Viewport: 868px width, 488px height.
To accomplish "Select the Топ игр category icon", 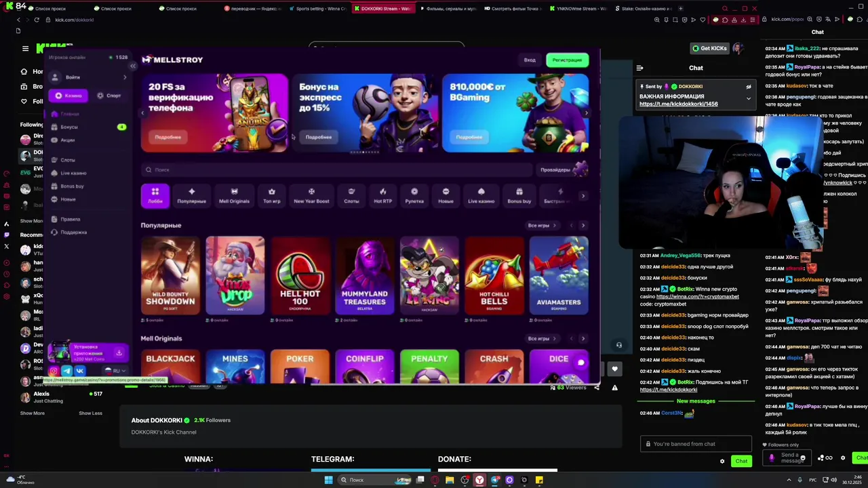I will pyautogui.click(x=271, y=195).
